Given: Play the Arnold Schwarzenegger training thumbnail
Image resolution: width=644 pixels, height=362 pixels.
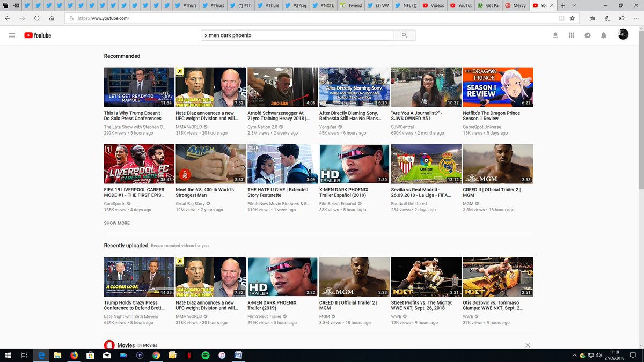Looking at the screenshot, I should coord(283,87).
